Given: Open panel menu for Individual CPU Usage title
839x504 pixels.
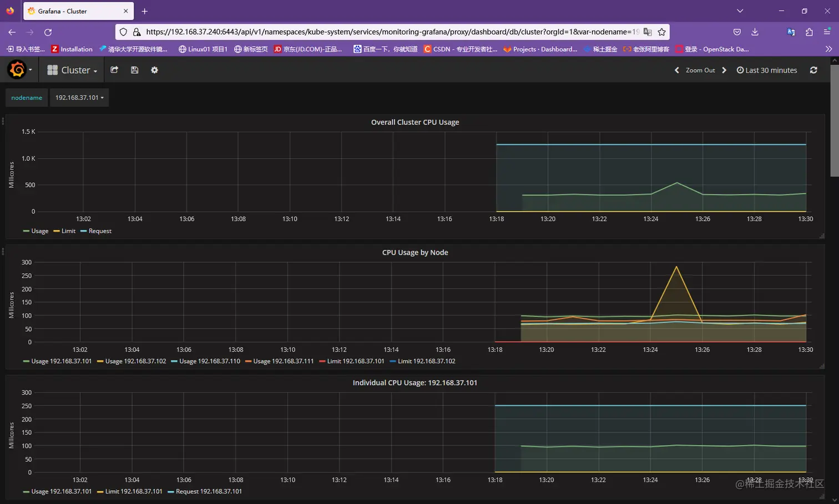Looking at the screenshot, I should point(415,383).
